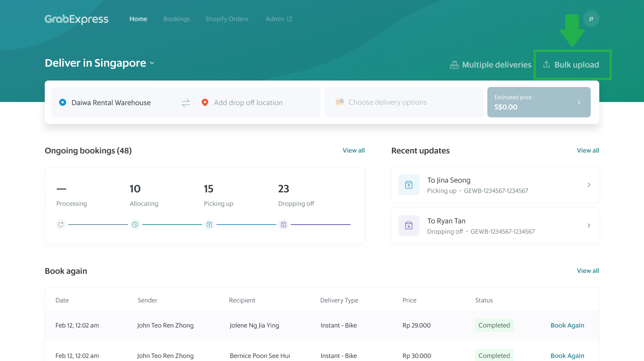Click the Dropping off box status icon
The height and width of the screenshot is (361, 644).
click(284, 225)
